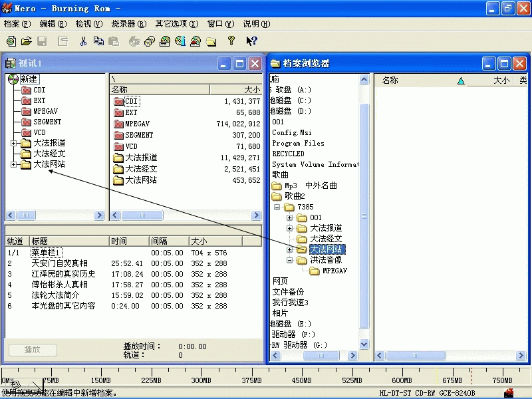
Task: Expand 大法网站 folder in compilation tree
Action: [14, 164]
